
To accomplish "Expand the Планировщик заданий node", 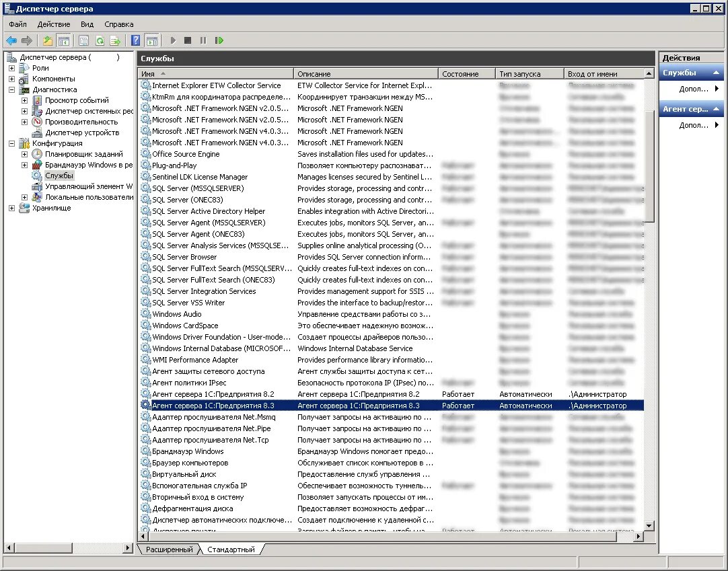I will pyautogui.click(x=25, y=154).
